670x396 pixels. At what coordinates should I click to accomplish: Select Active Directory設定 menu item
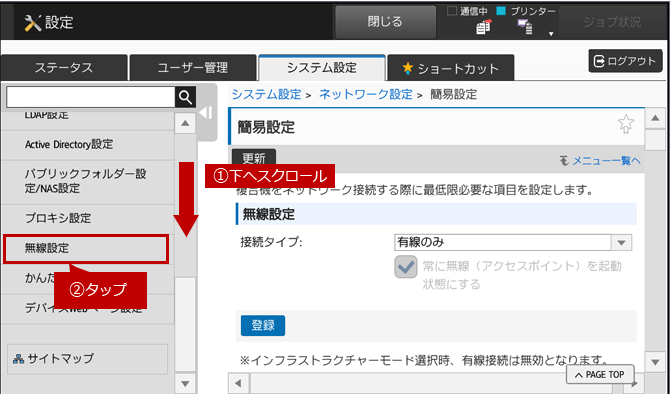pos(88,145)
